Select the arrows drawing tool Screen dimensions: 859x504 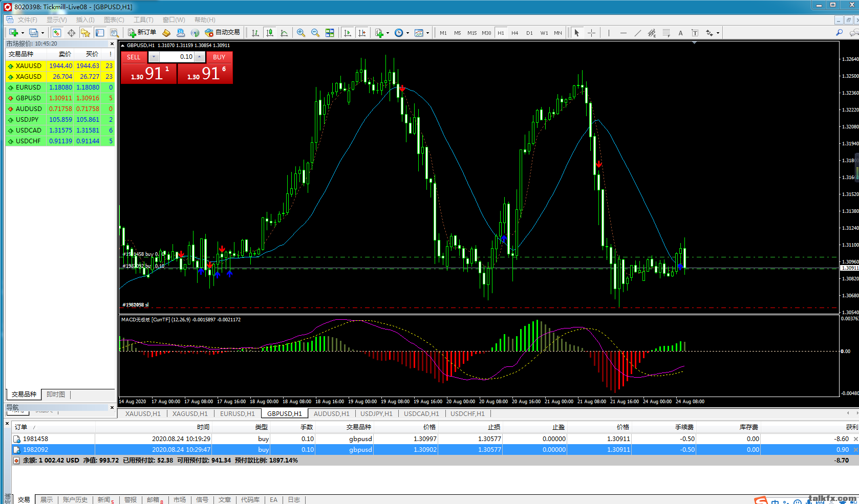pos(710,33)
